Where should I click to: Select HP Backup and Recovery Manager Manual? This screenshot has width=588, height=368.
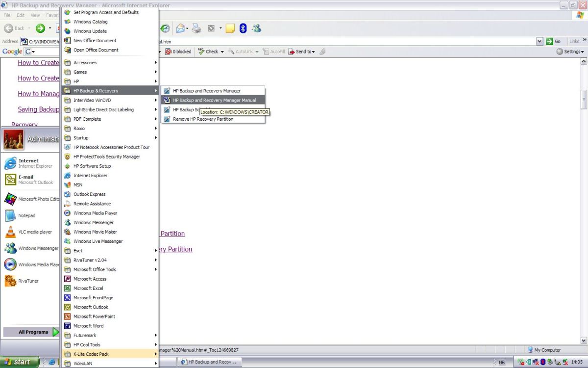(214, 100)
